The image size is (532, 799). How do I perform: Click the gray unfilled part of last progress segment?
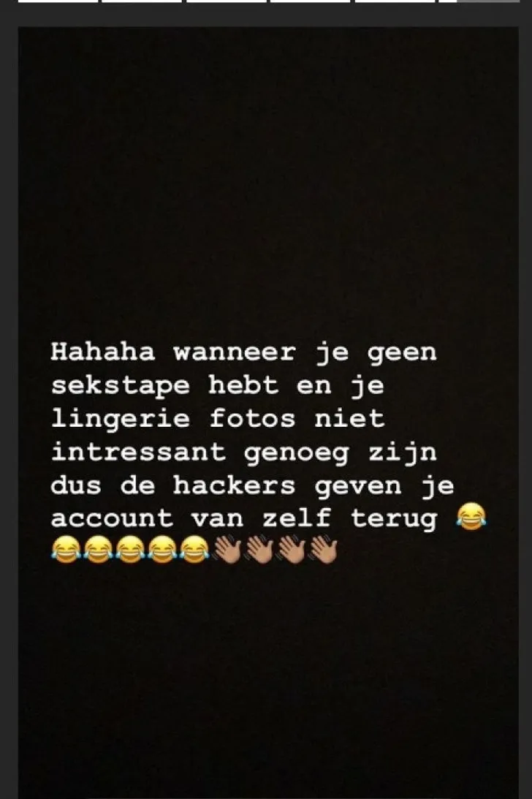pos(488,1)
